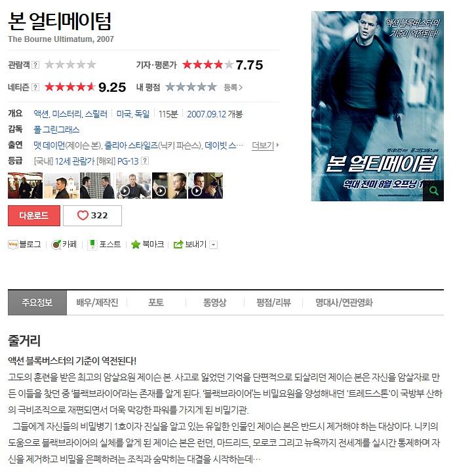Open director 폴 그린그래스 link
The height and width of the screenshot is (476, 453).
click(56, 130)
